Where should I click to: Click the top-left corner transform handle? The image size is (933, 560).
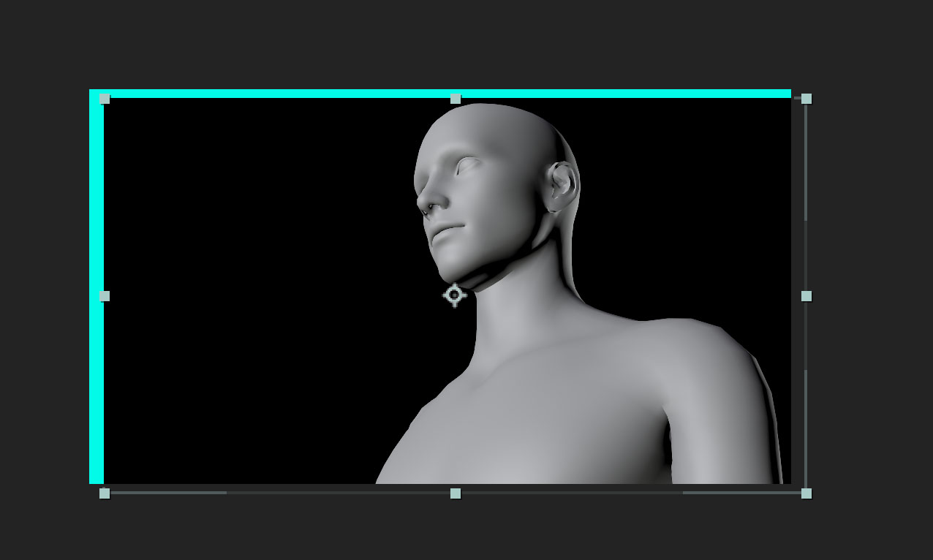coord(105,99)
